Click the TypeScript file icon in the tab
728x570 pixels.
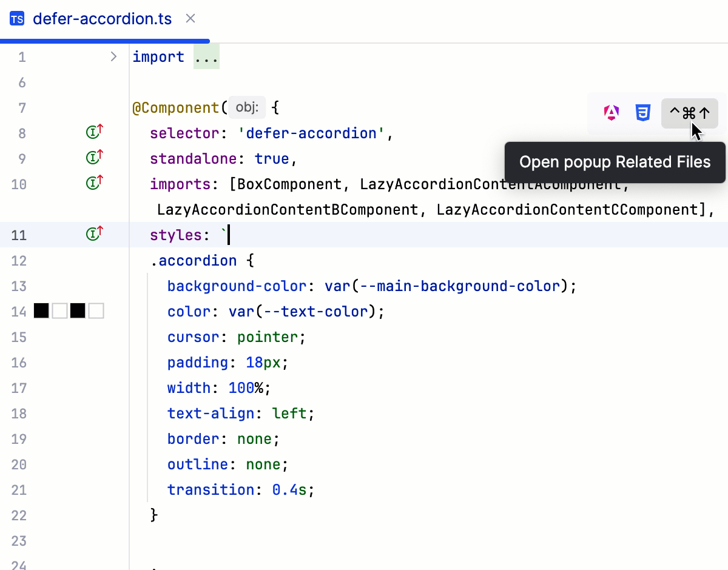[x=16, y=18]
